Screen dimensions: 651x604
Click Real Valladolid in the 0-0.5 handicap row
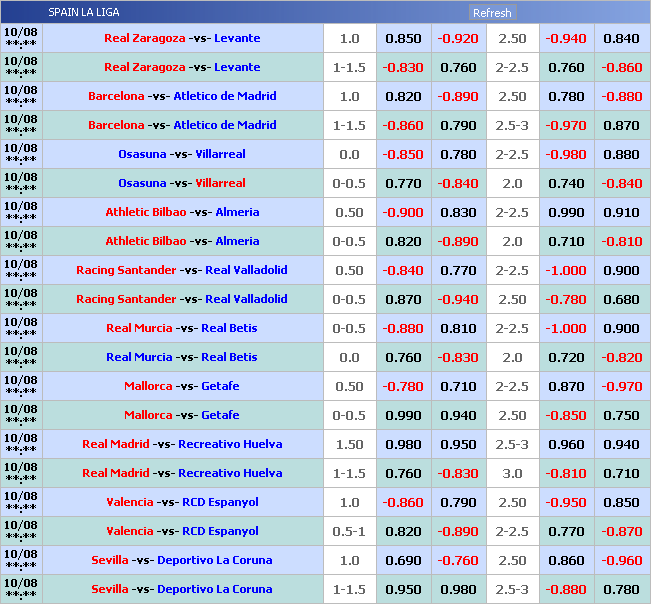pos(246,299)
